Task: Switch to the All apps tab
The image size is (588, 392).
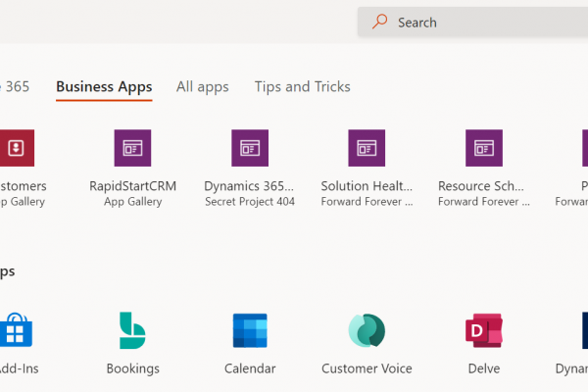Action: click(x=203, y=87)
